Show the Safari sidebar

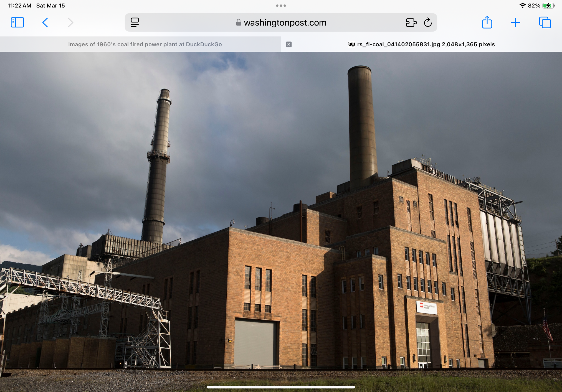coord(17,22)
